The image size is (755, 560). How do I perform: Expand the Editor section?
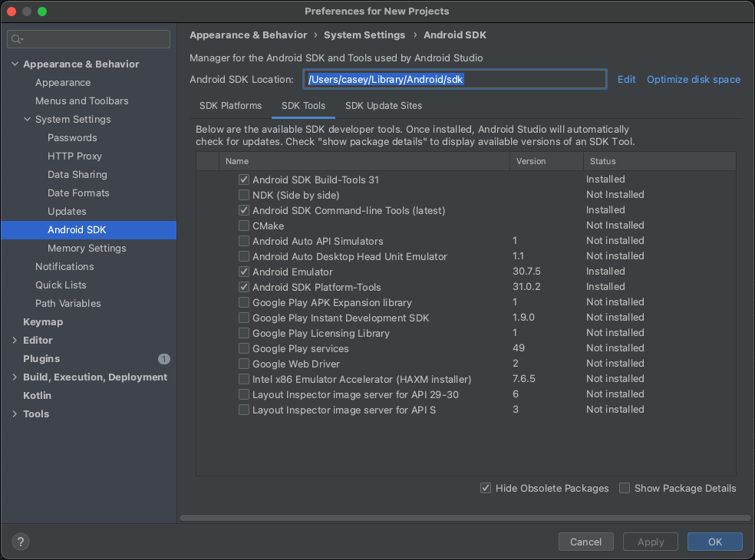[14, 340]
